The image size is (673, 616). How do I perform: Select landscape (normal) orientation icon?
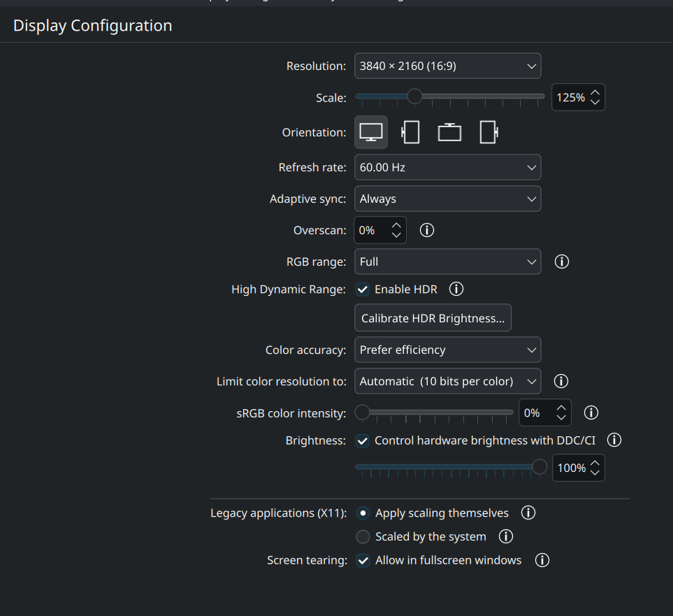coord(371,132)
